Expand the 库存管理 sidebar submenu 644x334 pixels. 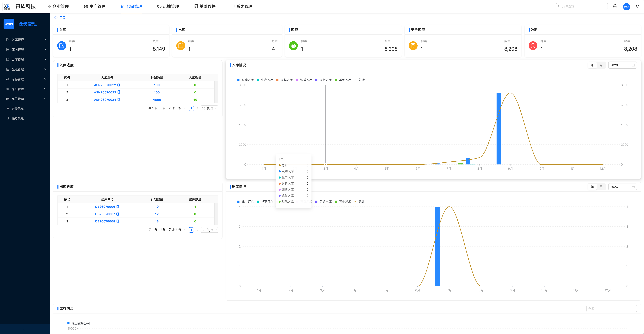tap(25, 79)
